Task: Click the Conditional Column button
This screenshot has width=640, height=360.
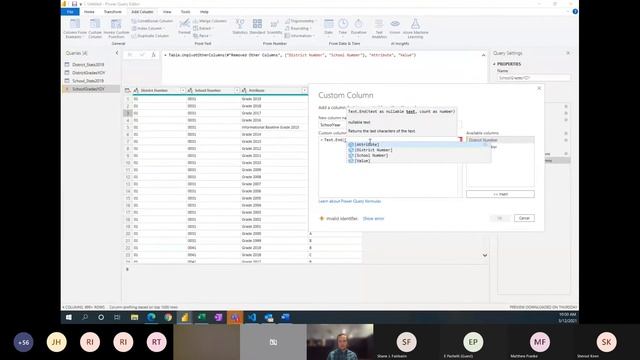Action: 152,21
